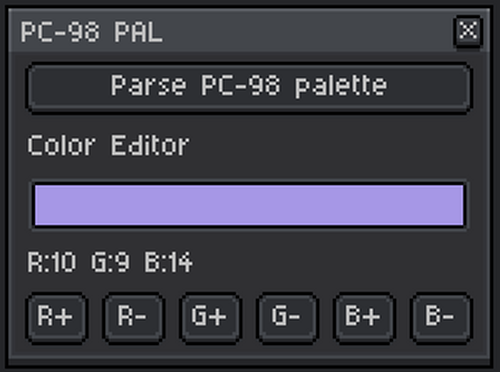
Task: Click the R+ button
Action: (57, 318)
